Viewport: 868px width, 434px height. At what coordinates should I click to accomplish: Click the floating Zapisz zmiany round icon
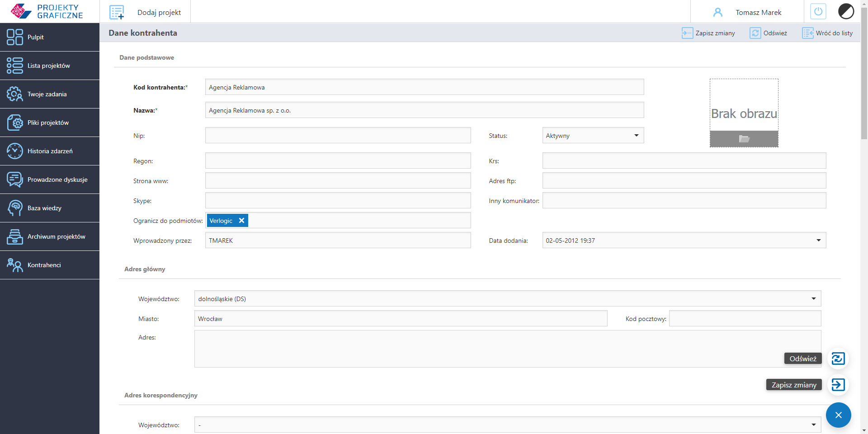click(838, 385)
